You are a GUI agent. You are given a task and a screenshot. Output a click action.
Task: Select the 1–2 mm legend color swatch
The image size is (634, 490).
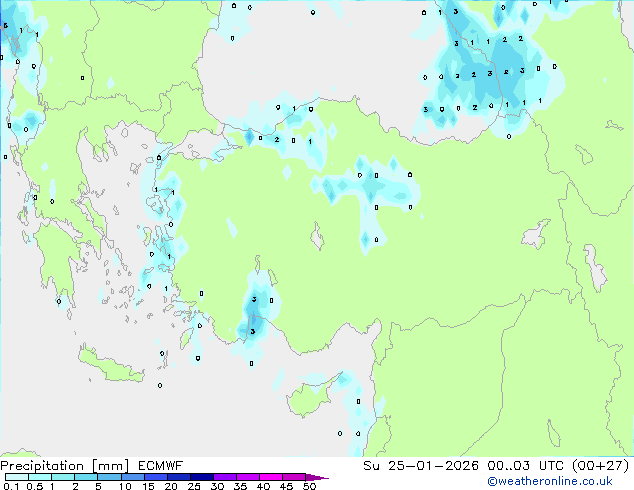[63, 477]
